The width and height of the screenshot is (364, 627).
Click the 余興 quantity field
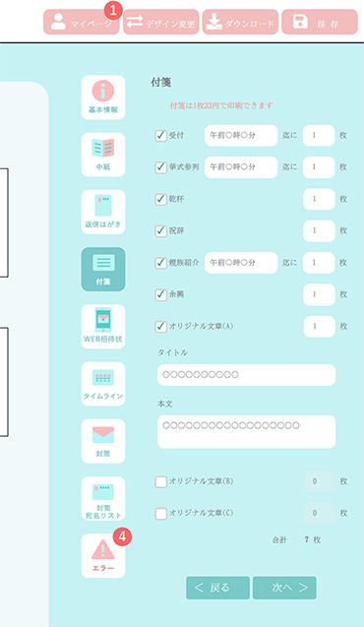point(319,294)
